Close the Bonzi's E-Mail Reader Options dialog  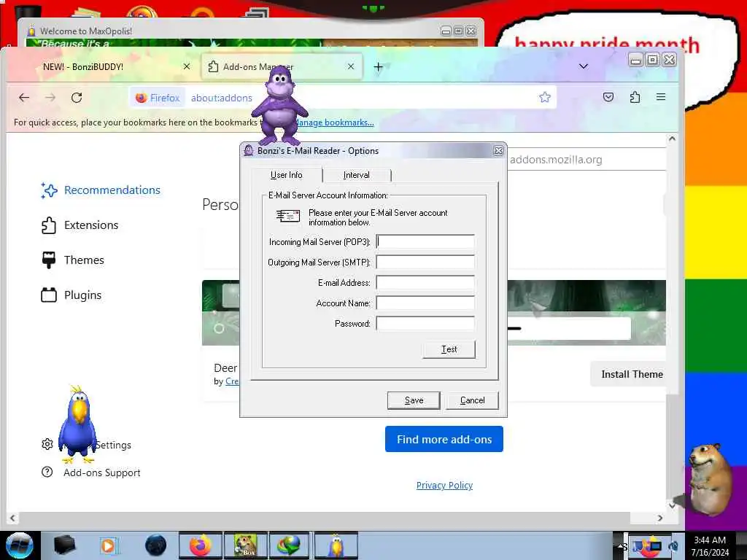[x=498, y=151]
